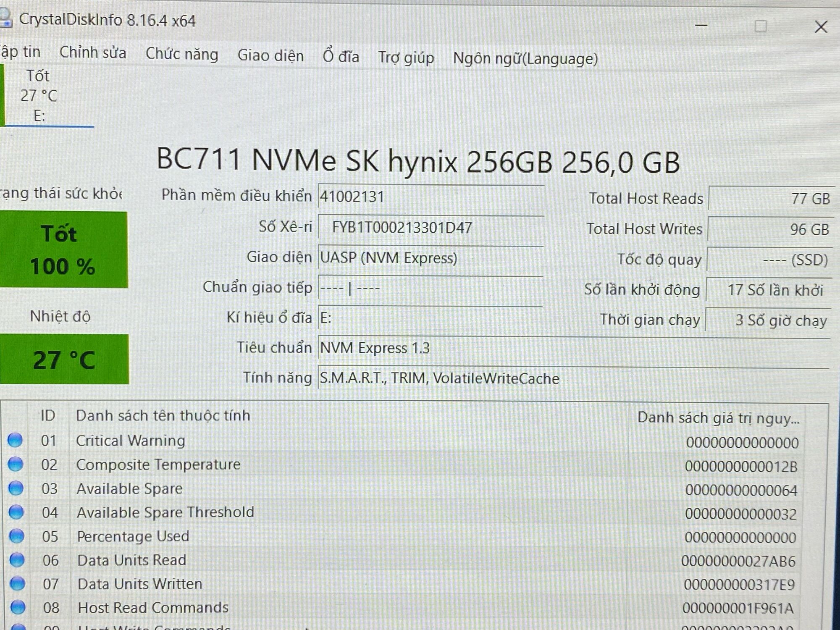Minimize the CrystalDiskInfo window
This screenshot has width=840, height=630.
pyautogui.click(x=701, y=25)
